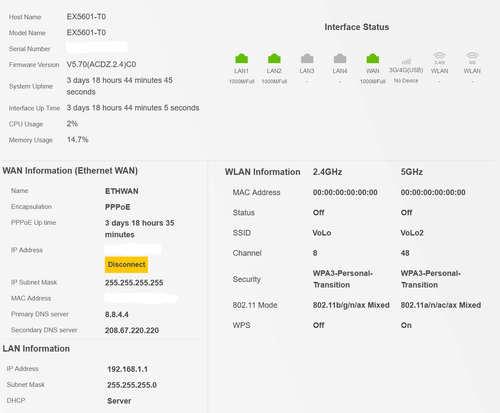Click the 2.4GHz SSID VoLo
Viewport: 500px width, 413px height.
[322, 233]
